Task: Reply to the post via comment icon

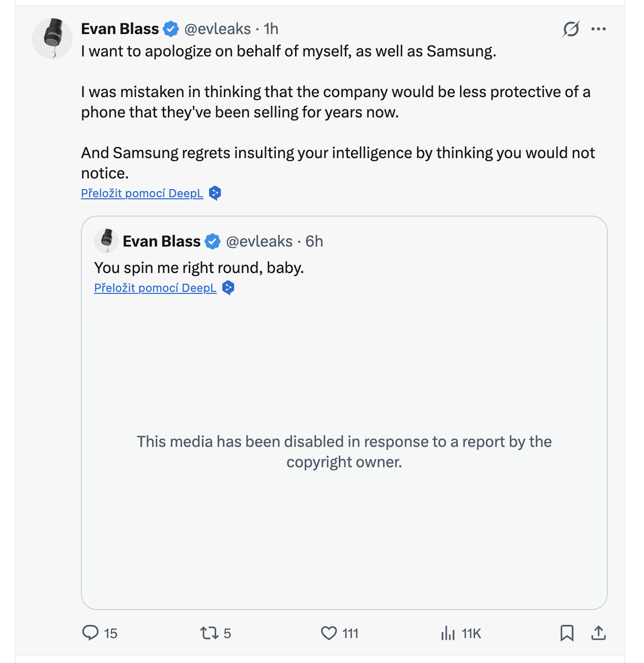Action: pyautogui.click(x=91, y=633)
